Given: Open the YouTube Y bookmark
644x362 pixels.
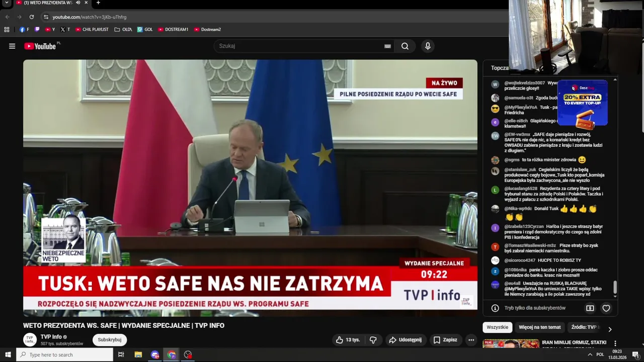Looking at the screenshot, I should pyautogui.click(x=50, y=30).
